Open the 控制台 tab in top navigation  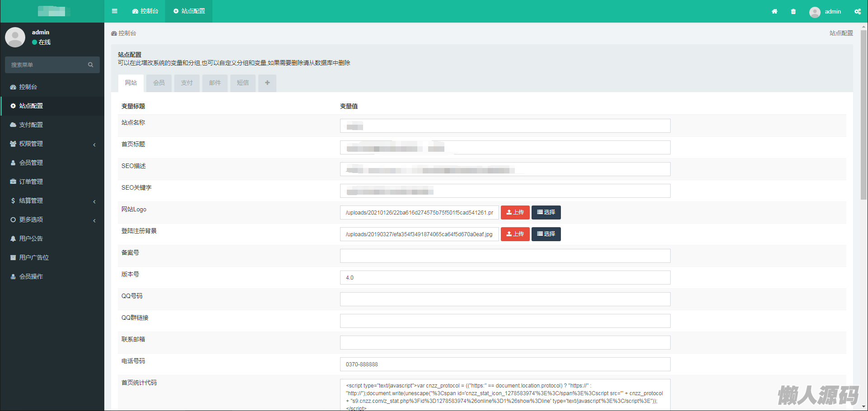[145, 11]
